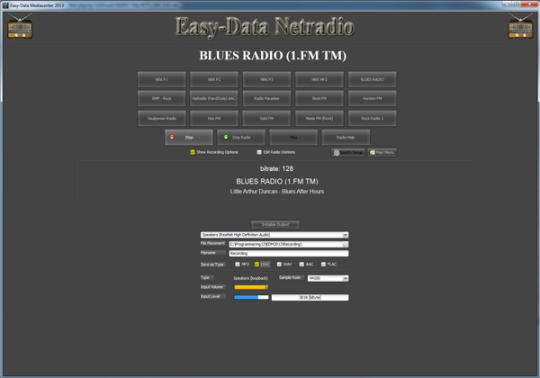540x378 pixels.
Task: Click the radio icon in top-right corner
Action: [520, 27]
